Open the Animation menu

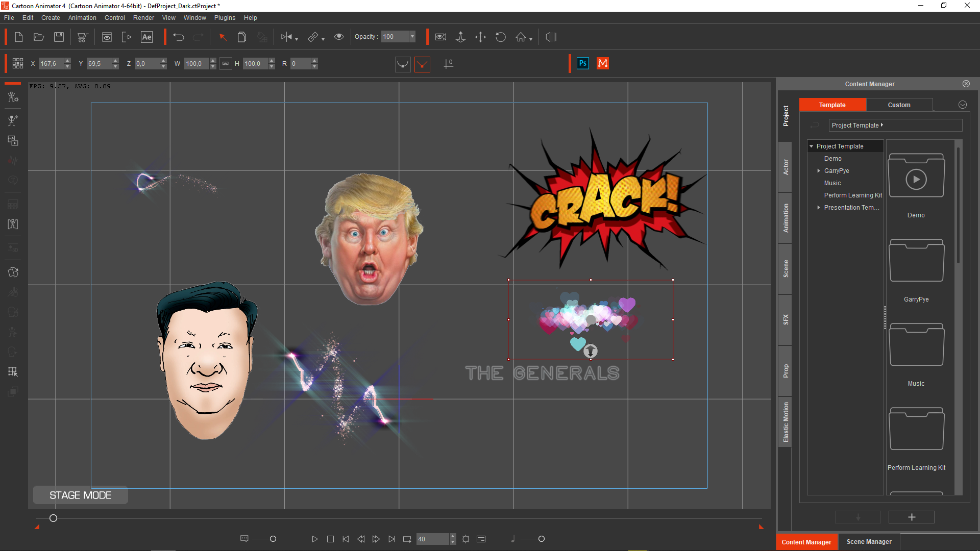pyautogui.click(x=82, y=17)
